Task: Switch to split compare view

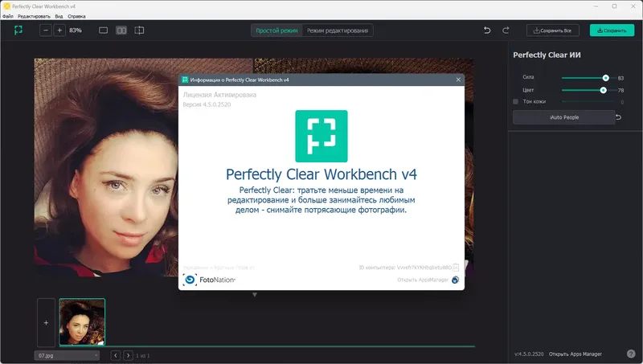Action: point(139,31)
